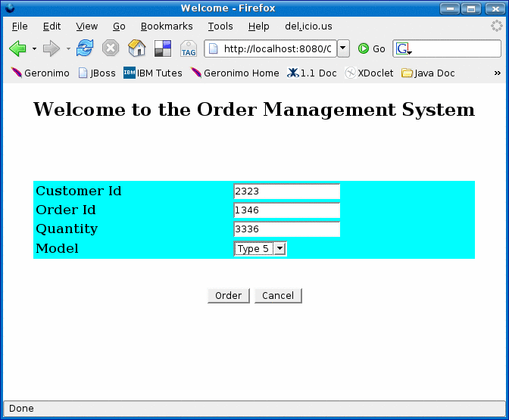Open the del.icio.us bookmarks icon
The height and width of the screenshot is (420, 509).
(163, 48)
